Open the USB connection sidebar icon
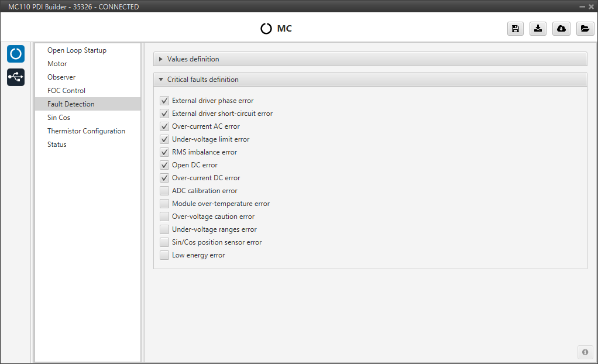 click(x=16, y=77)
